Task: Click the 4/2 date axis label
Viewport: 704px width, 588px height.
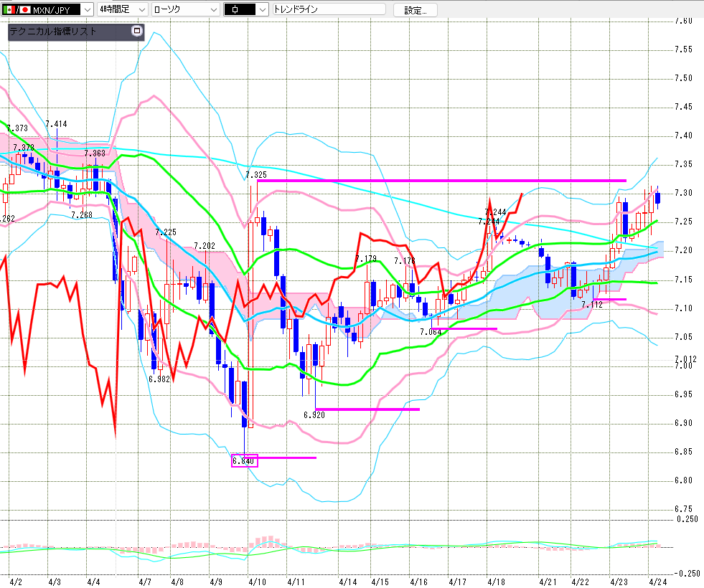Action: [x=15, y=582]
